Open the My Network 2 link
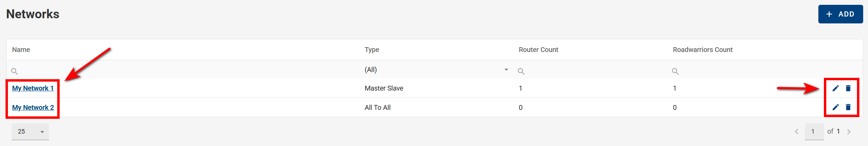This screenshot has width=868, height=146. coord(33,107)
